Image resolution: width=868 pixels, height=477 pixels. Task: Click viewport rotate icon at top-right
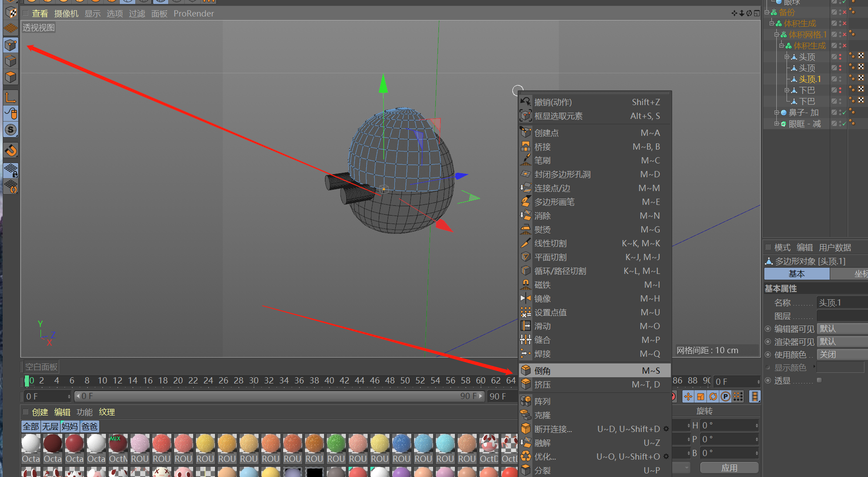[749, 13]
